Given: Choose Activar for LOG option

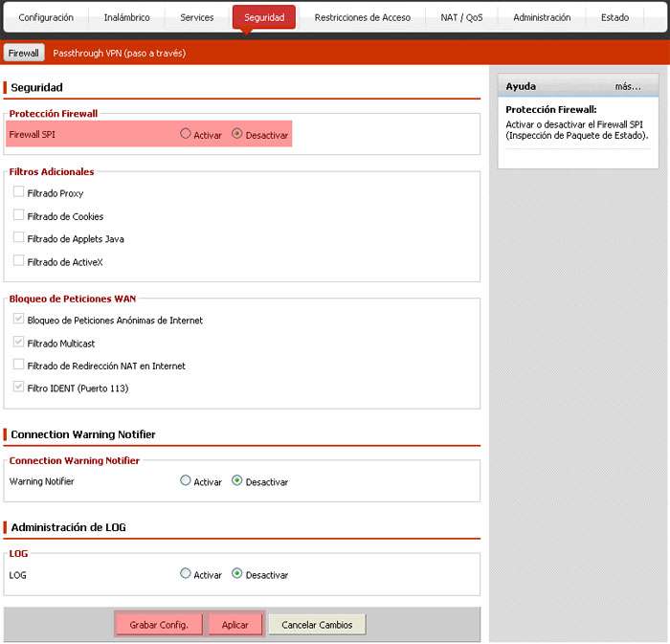Looking at the screenshot, I should click(x=186, y=574).
